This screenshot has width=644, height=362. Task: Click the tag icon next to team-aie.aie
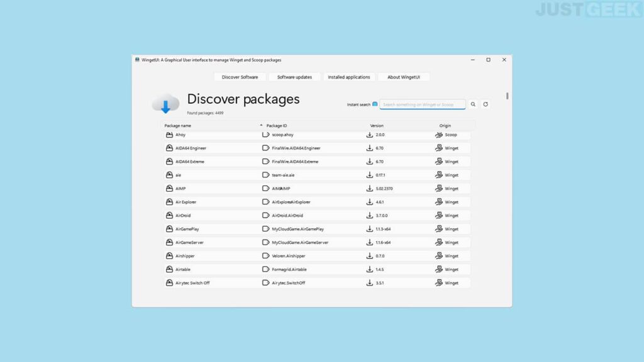266,175
